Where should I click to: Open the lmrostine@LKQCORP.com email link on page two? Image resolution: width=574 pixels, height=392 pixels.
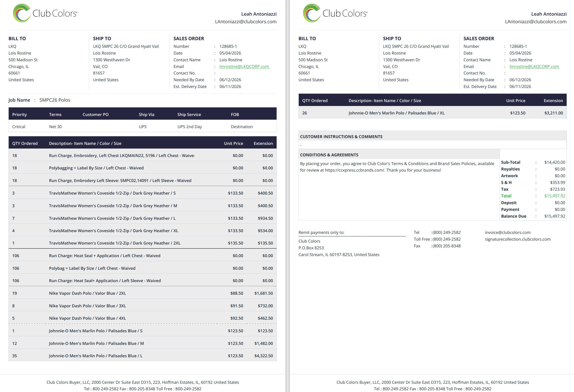(x=534, y=66)
